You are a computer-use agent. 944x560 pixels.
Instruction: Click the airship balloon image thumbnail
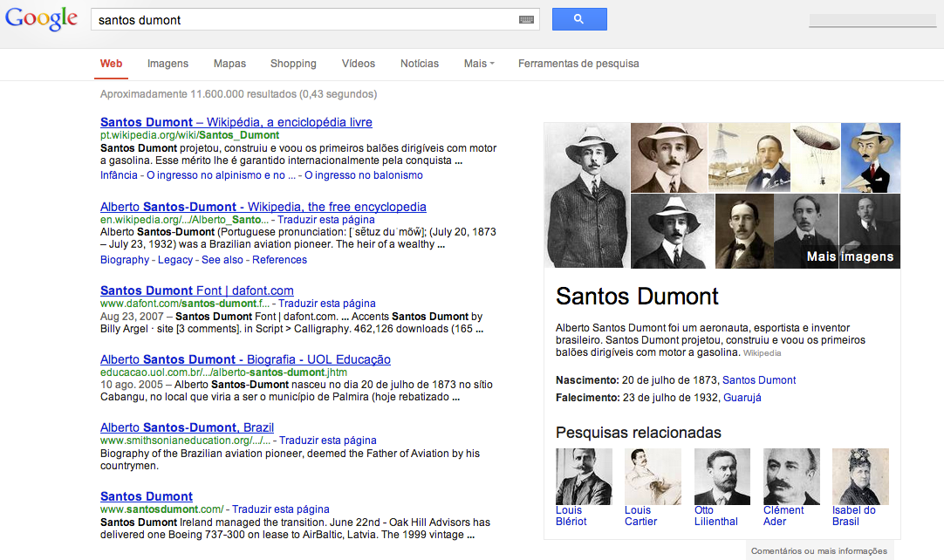tap(815, 157)
